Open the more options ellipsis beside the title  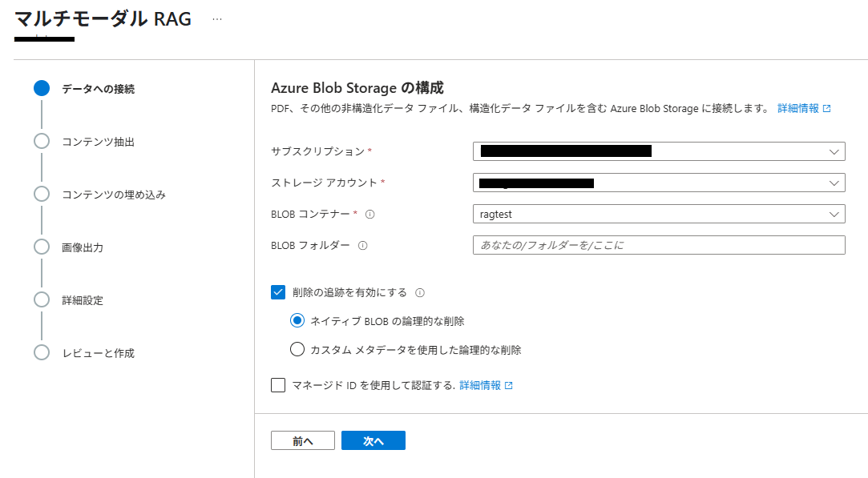click(x=217, y=19)
